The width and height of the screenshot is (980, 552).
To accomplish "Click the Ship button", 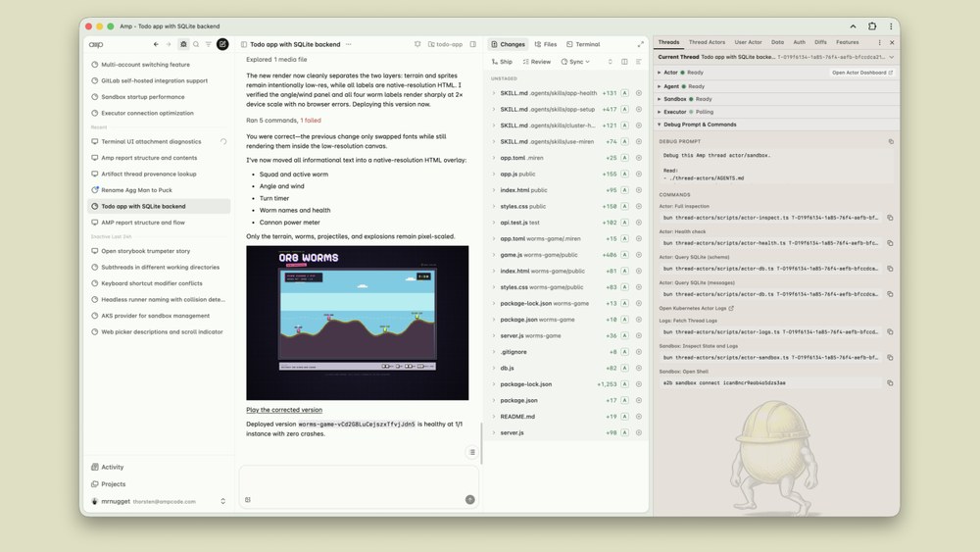I will pyautogui.click(x=502, y=62).
